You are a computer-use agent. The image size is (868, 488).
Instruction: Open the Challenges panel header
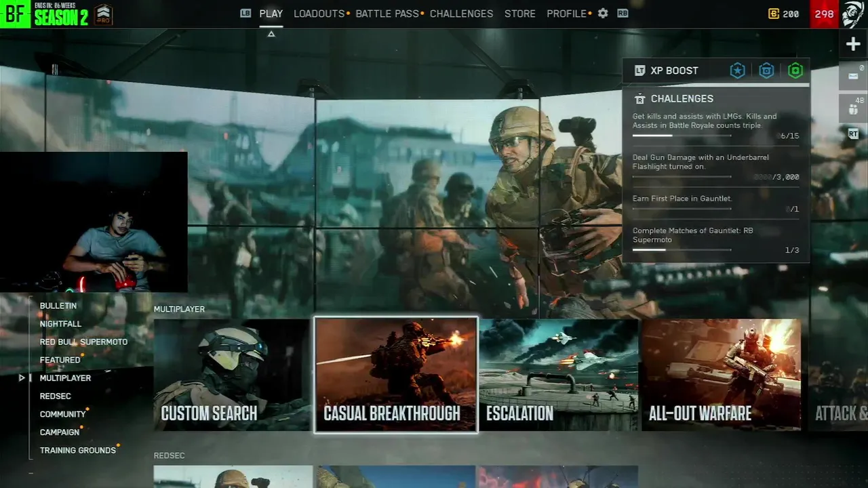pos(682,99)
